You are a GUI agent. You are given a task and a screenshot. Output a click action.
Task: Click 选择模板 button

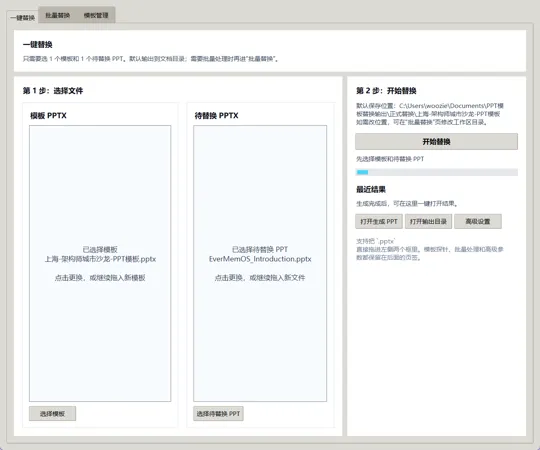click(52, 414)
